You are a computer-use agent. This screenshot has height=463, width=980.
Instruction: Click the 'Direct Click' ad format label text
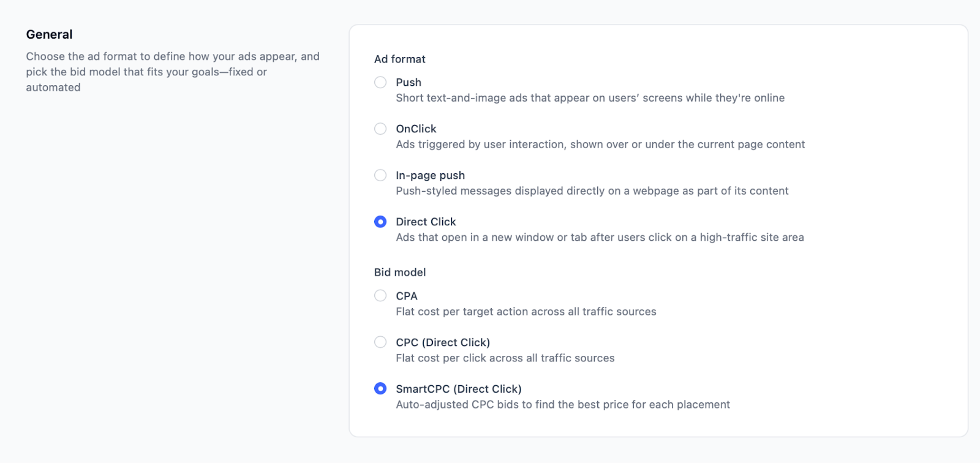click(x=426, y=222)
